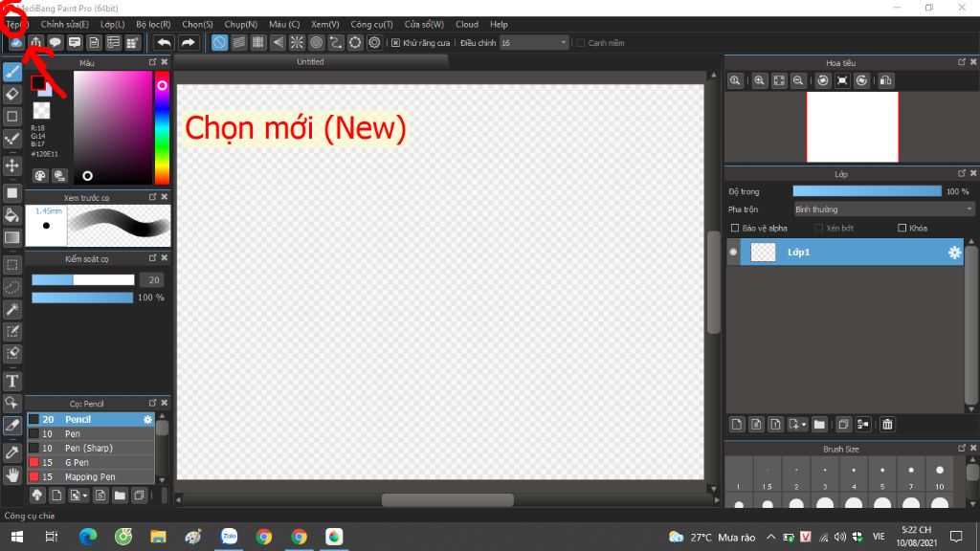The image size is (980, 551).
Task: Expand the add-layer dropdown arrow
Action: (804, 425)
